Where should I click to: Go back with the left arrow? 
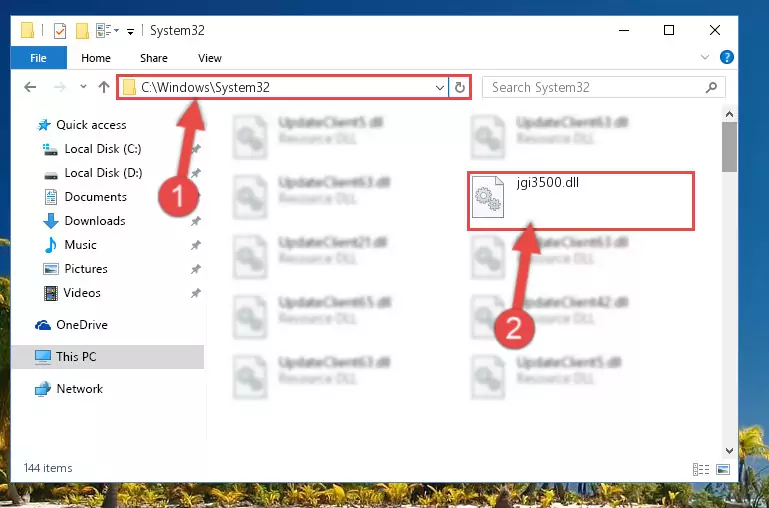[30, 87]
